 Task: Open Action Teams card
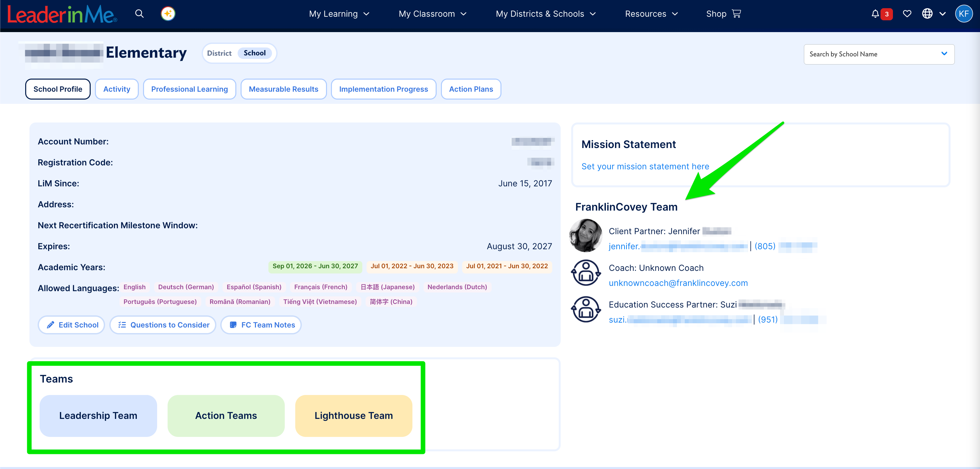[x=226, y=416]
